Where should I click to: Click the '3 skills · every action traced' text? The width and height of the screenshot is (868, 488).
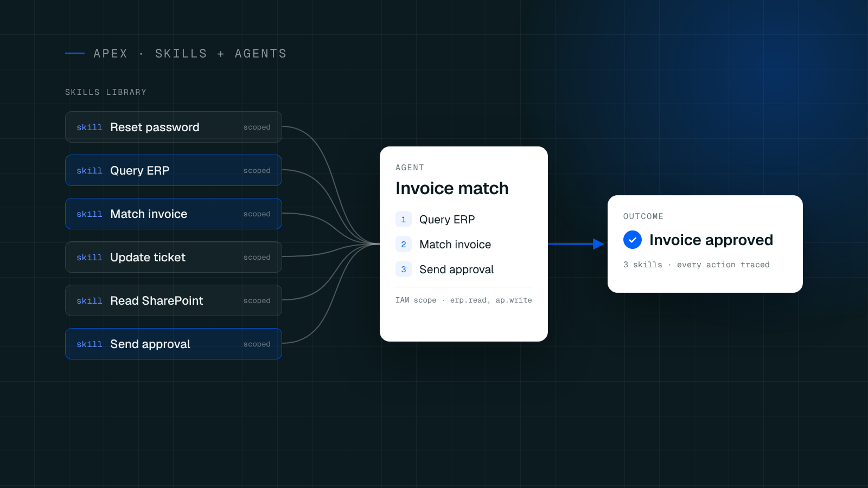point(697,265)
